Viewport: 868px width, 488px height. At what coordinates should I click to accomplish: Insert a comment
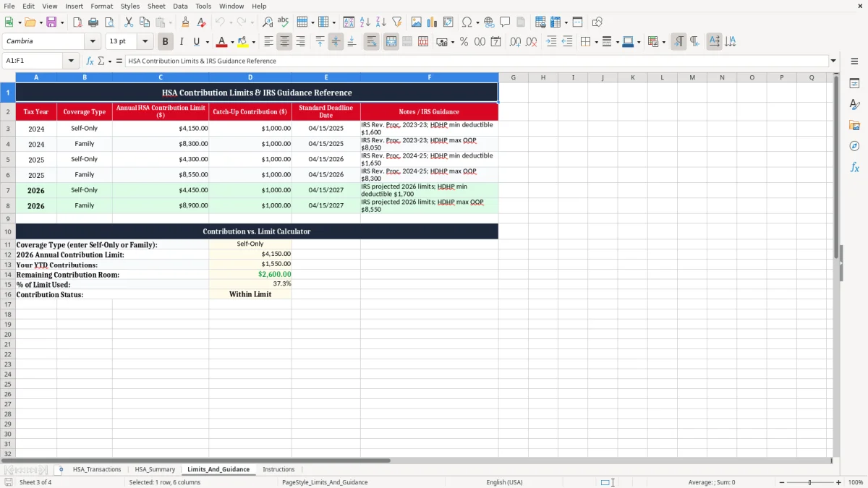(x=505, y=22)
